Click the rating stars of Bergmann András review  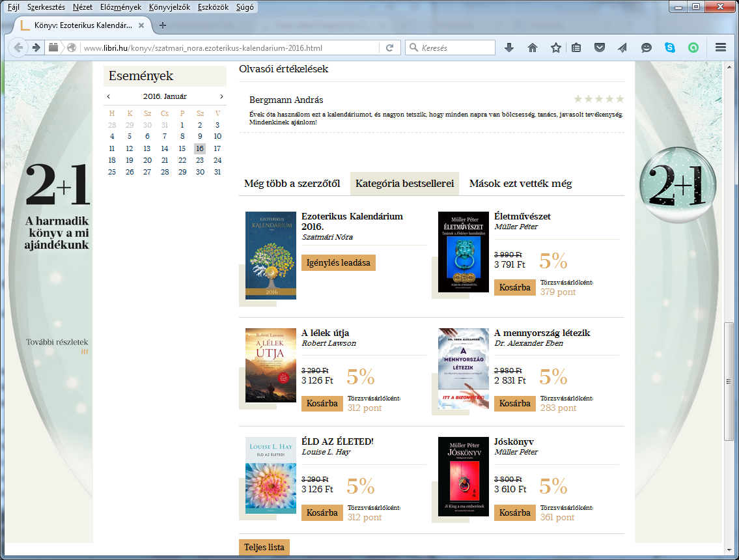click(x=598, y=99)
